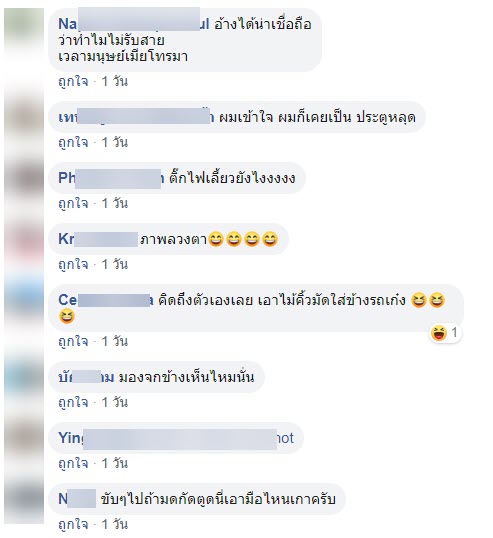Viewport: 493px width, 538px height.
Task: Click ถูกใจ under the last comment
Action: click(x=73, y=525)
